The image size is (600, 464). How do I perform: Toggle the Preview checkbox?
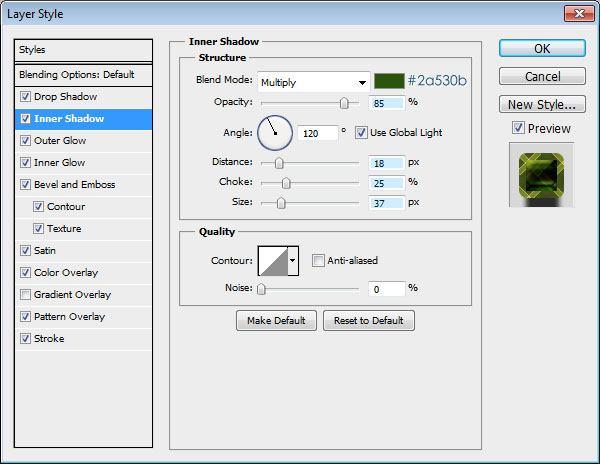517,128
